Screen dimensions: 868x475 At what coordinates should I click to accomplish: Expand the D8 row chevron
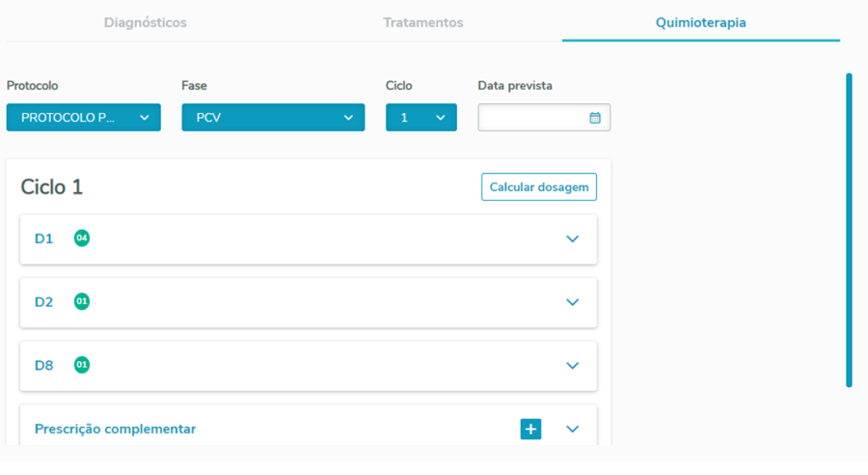click(572, 365)
